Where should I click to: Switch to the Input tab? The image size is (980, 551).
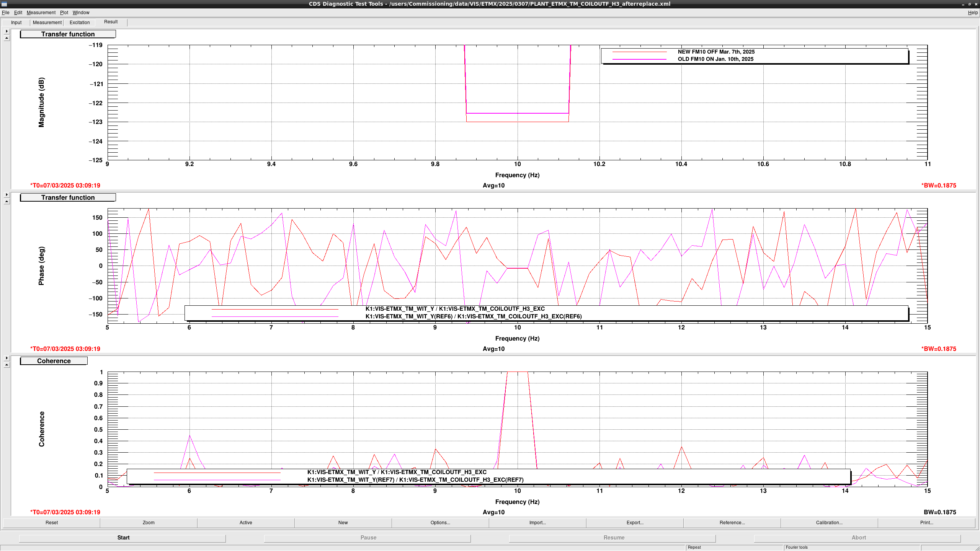(16, 23)
